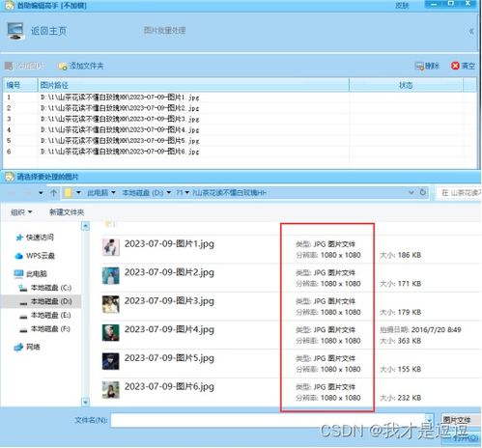Click the 添加文件夹 folder icon

click(63, 67)
